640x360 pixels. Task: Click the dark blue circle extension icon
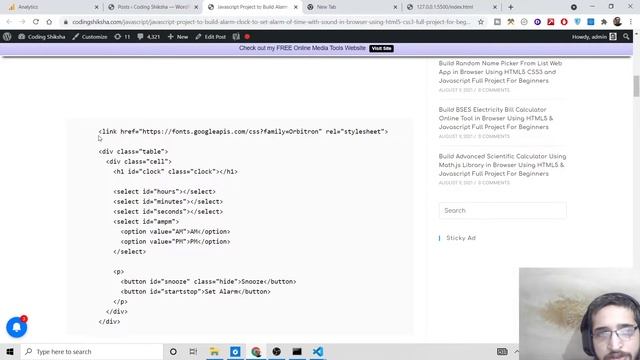[x=537, y=22]
